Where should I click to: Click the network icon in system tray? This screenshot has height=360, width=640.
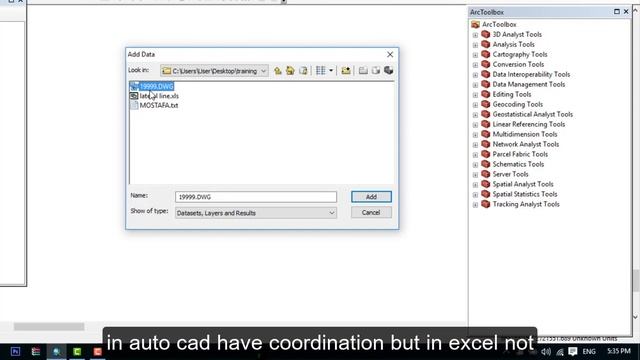[x=560, y=351]
